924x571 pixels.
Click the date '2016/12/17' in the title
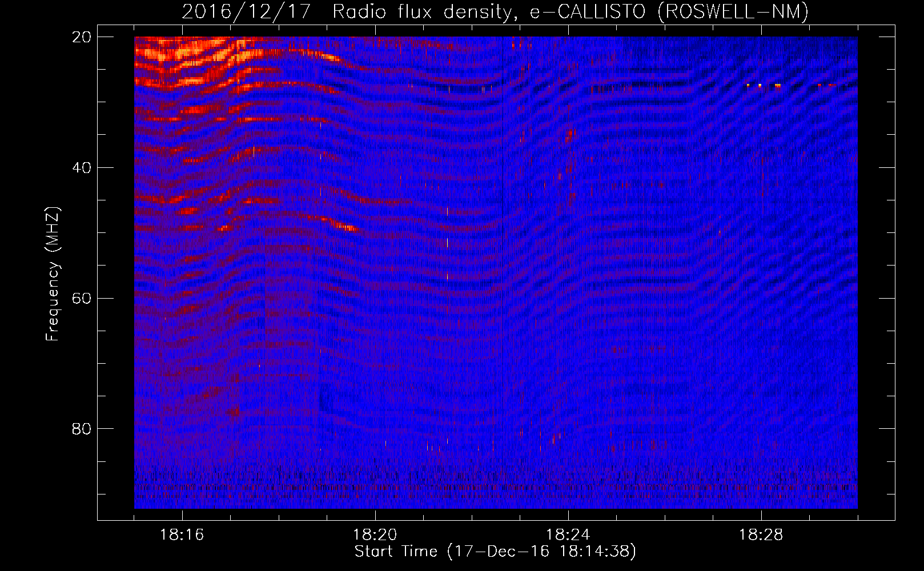246,11
